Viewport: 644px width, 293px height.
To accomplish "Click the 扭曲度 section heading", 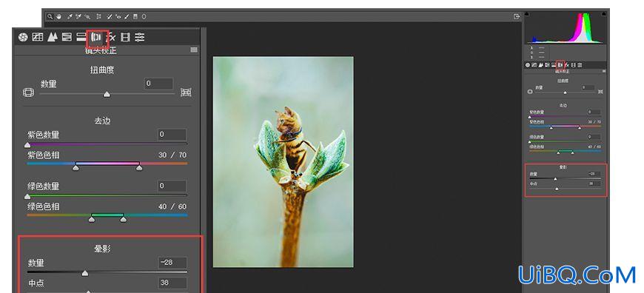I will (x=102, y=70).
